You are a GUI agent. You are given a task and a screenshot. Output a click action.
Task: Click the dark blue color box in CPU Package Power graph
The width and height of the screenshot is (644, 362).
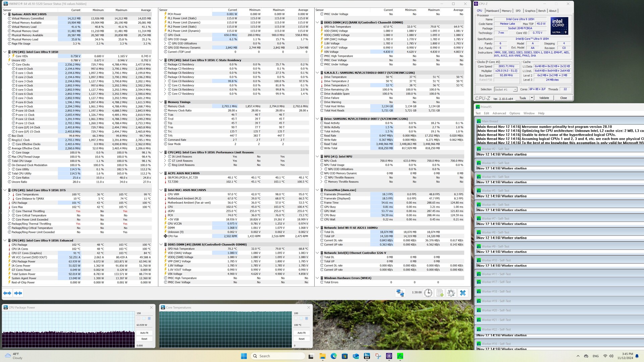pyautogui.click(x=149, y=318)
